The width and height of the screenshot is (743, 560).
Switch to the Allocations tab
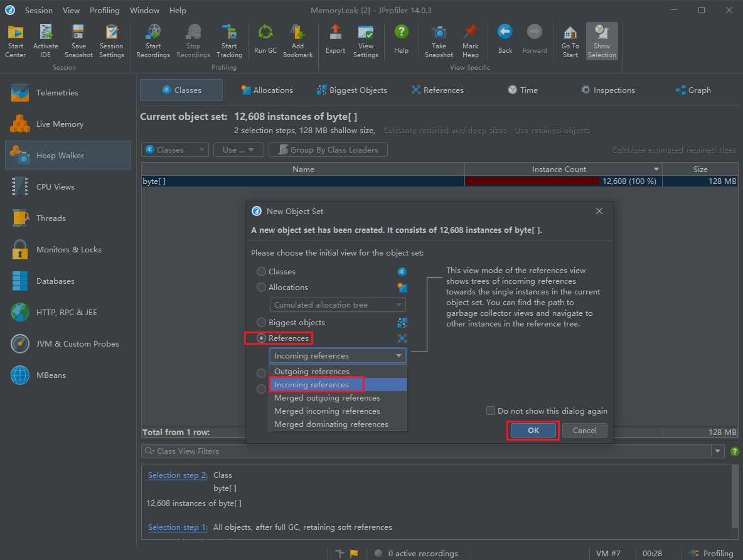tap(267, 90)
